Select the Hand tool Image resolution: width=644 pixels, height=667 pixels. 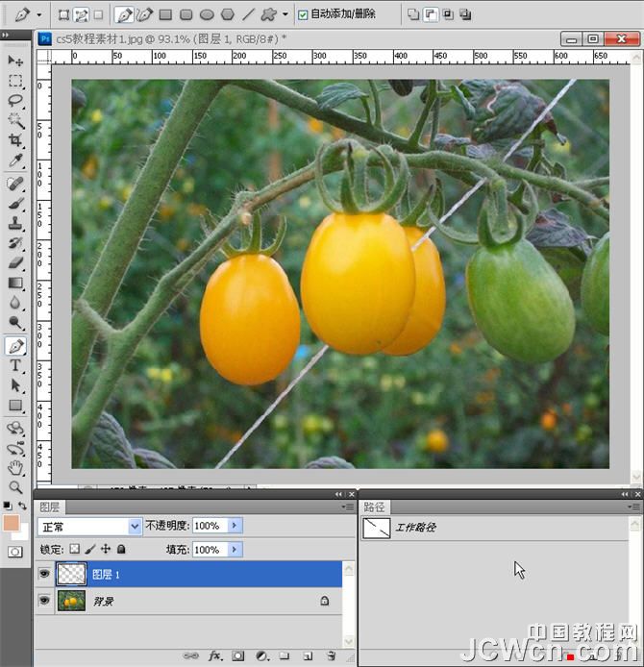click(x=15, y=468)
